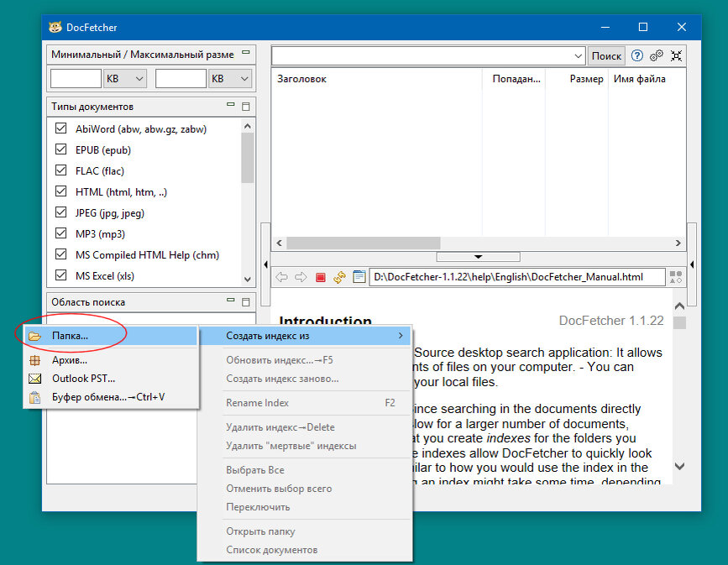Toggle the AbiWord checkbox
Image resolution: width=728 pixels, height=565 pixels.
click(x=60, y=128)
